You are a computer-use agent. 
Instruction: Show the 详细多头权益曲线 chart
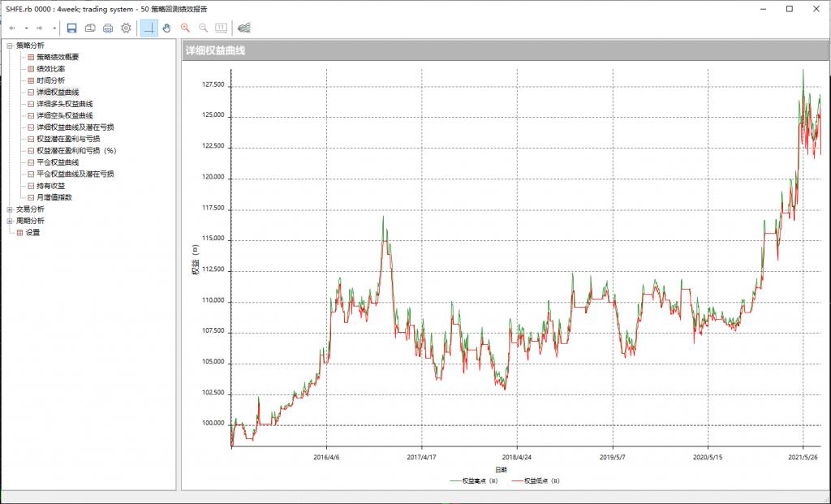(65, 104)
